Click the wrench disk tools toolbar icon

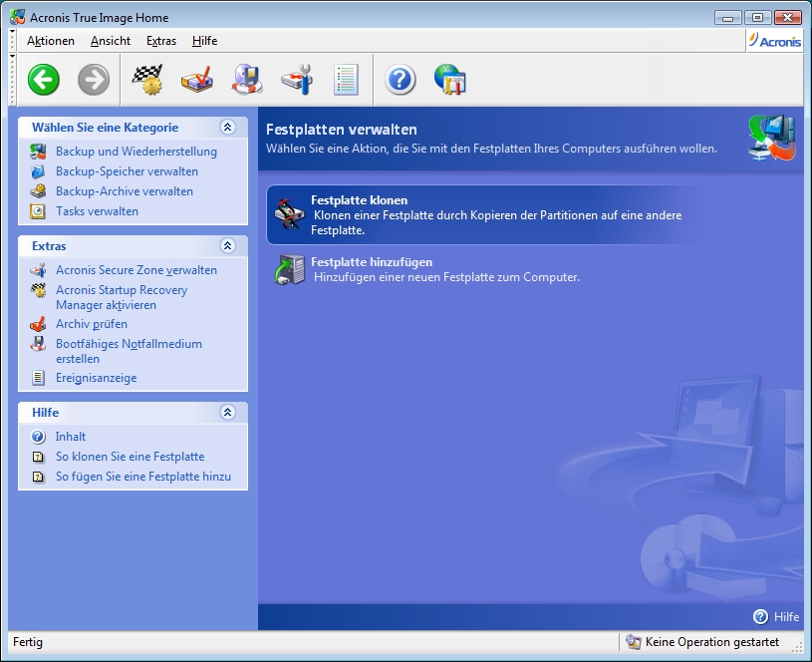coord(297,80)
